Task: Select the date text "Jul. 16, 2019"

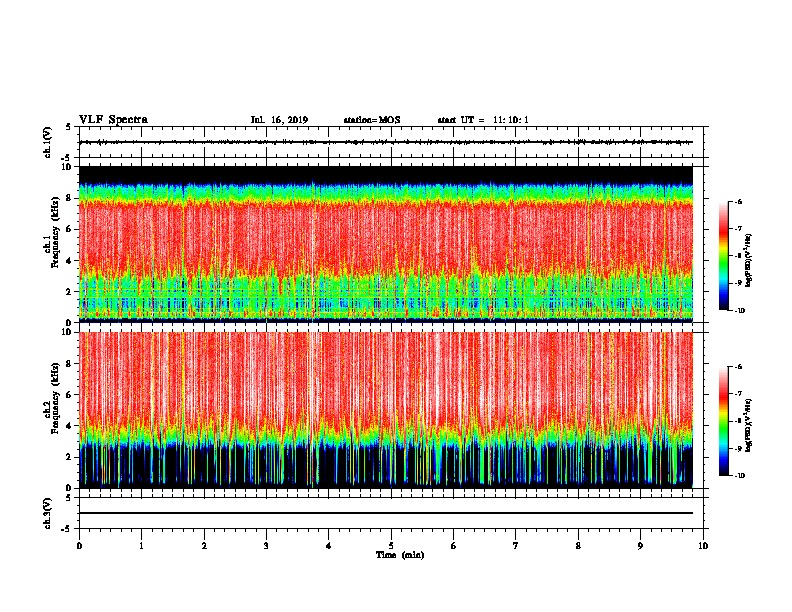Action: 279,120
